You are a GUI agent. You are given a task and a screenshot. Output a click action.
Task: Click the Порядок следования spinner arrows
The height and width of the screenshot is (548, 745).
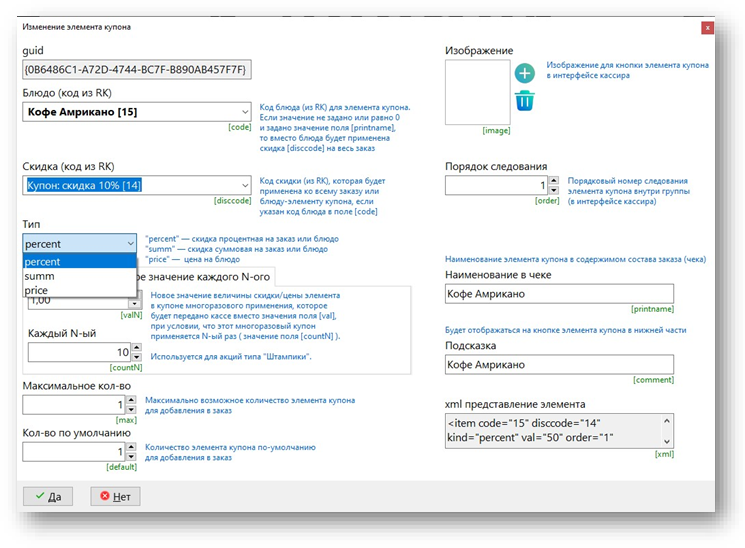[x=554, y=186]
